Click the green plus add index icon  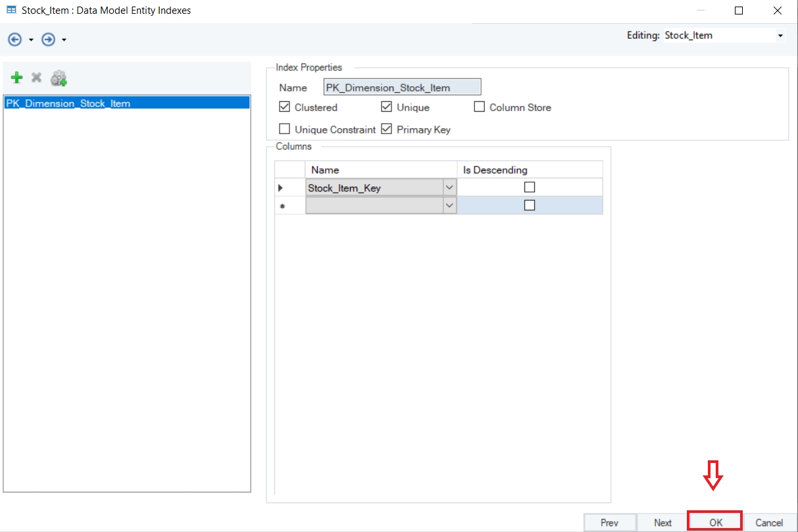(x=17, y=78)
